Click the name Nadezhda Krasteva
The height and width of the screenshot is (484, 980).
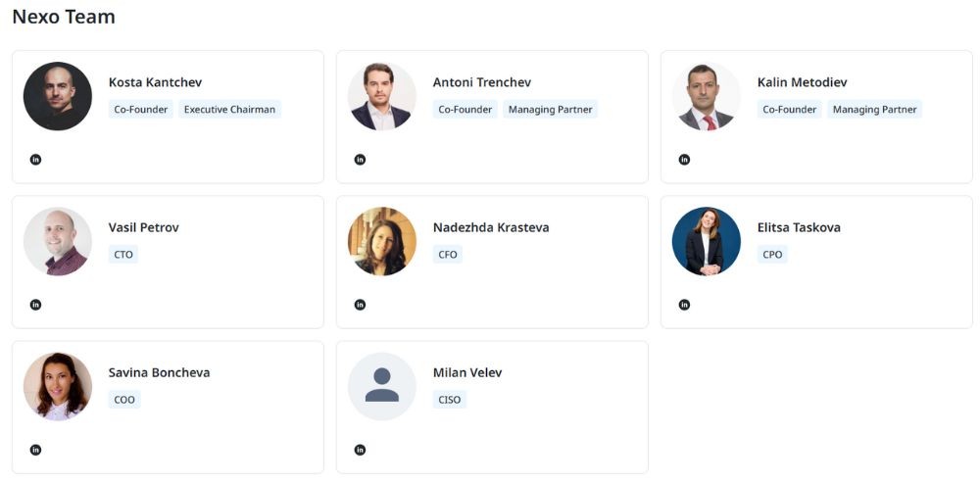[x=491, y=227]
